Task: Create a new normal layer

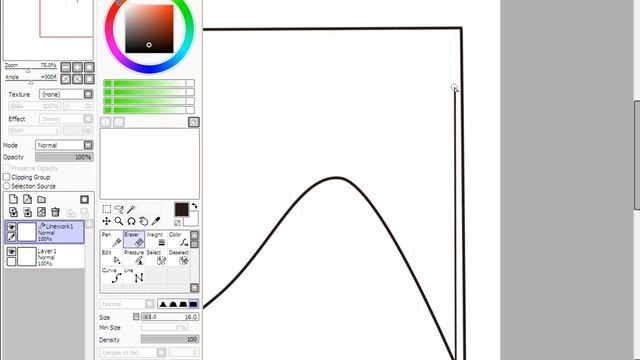Action: pyautogui.click(x=13, y=199)
